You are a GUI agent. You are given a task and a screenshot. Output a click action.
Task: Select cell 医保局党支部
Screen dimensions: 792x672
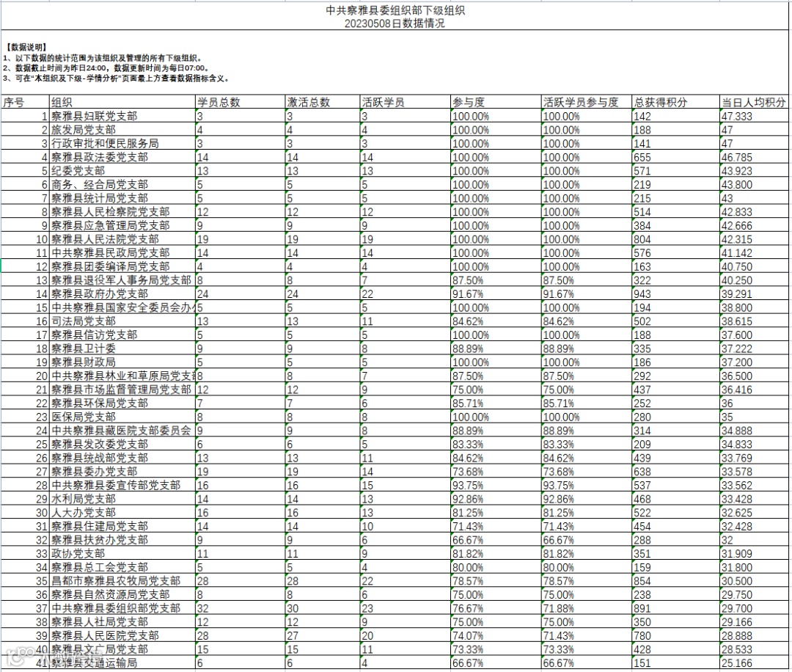coord(122,417)
